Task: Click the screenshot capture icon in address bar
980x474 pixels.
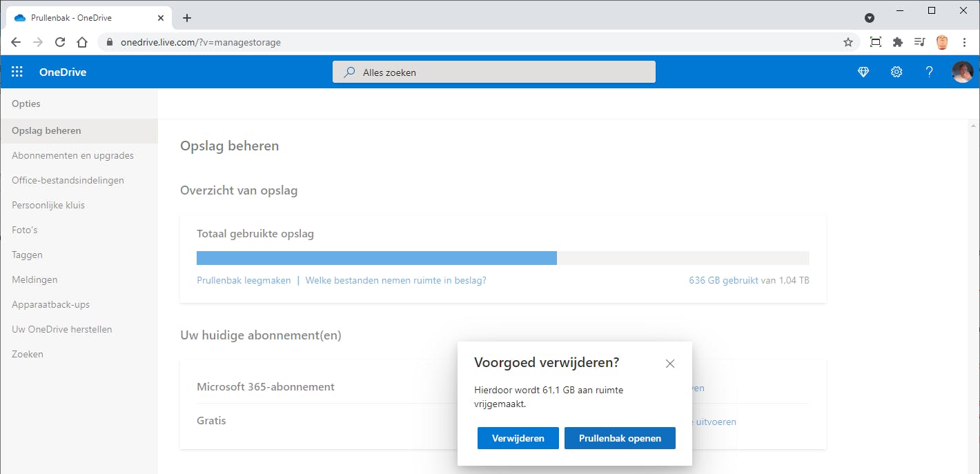Action: [876, 42]
